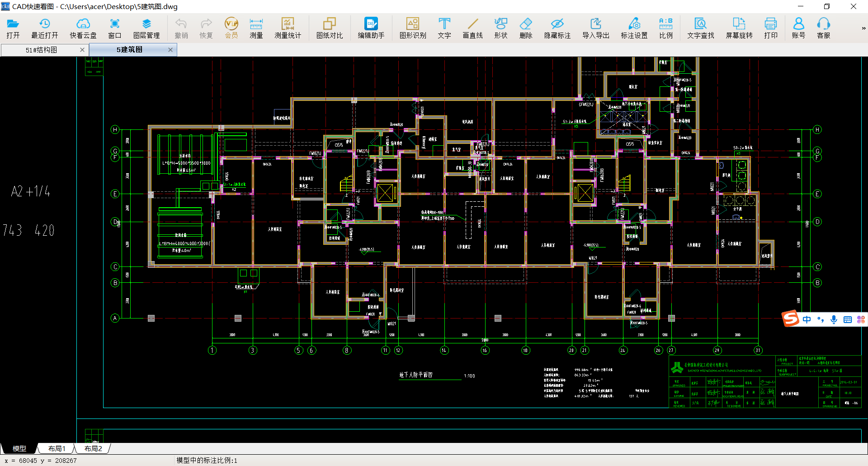The image size is (868, 466).
Task: Click the drawing title block company logo
Action: pos(677,368)
